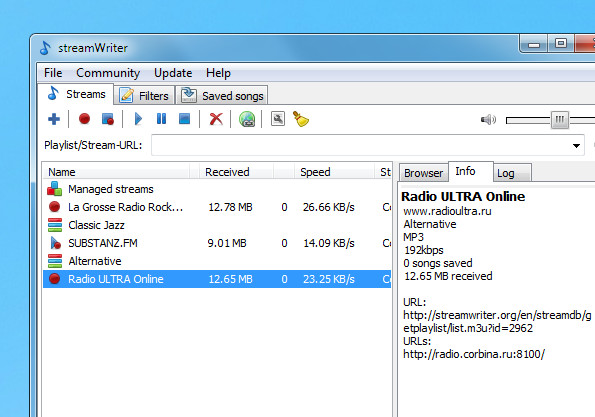
Task: Select the La Grosse Radio Rock stream
Action: tap(217, 207)
